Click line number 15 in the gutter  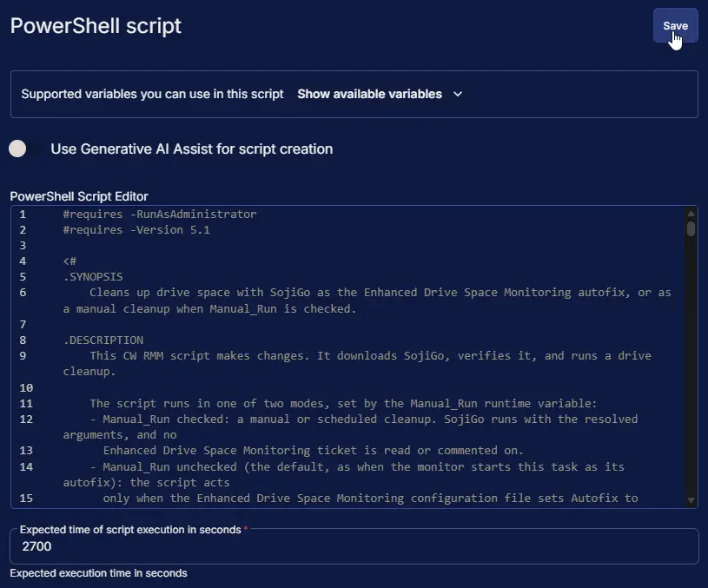point(26,499)
